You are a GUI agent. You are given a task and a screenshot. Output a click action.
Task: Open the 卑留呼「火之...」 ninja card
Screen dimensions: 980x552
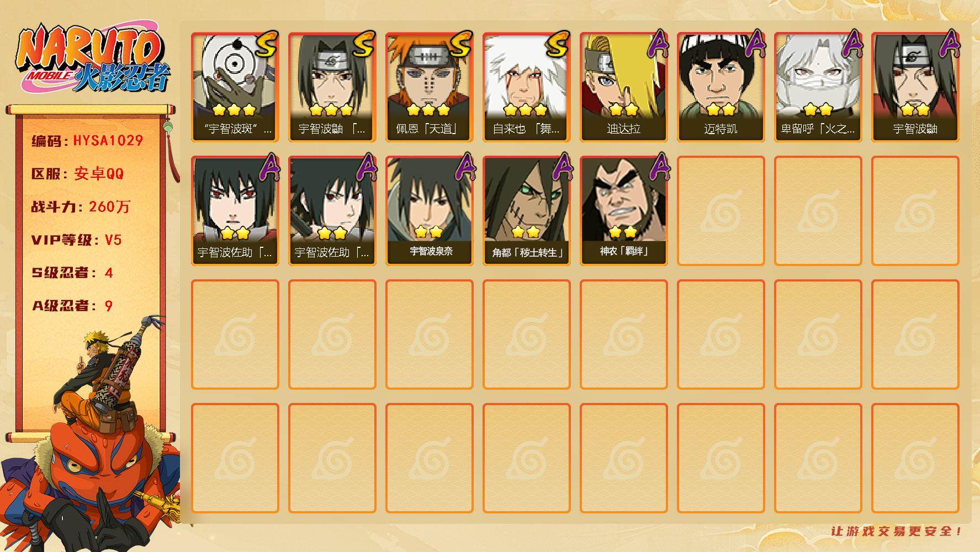coord(818,87)
